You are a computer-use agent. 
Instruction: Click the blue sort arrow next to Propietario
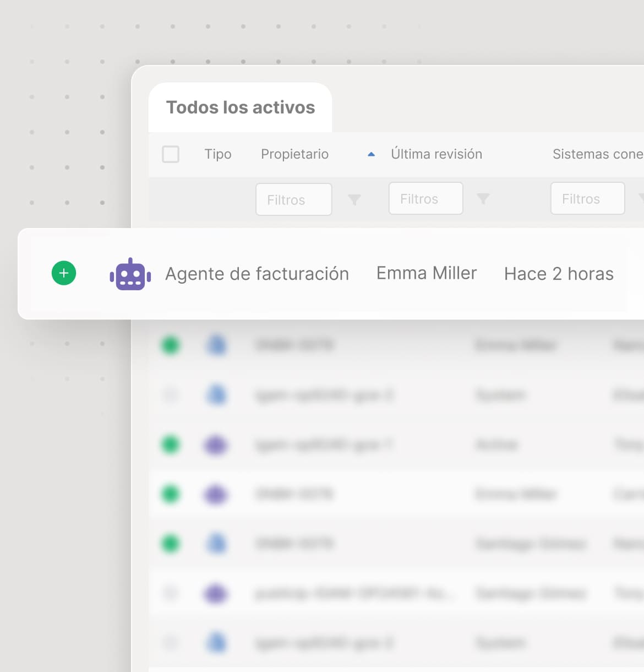click(372, 154)
